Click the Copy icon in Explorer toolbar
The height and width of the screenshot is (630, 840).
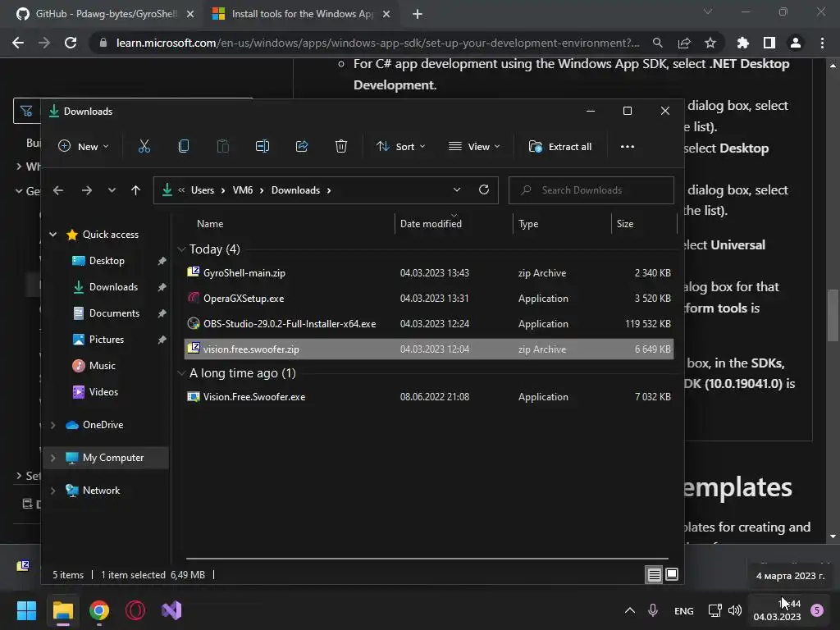click(x=183, y=146)
